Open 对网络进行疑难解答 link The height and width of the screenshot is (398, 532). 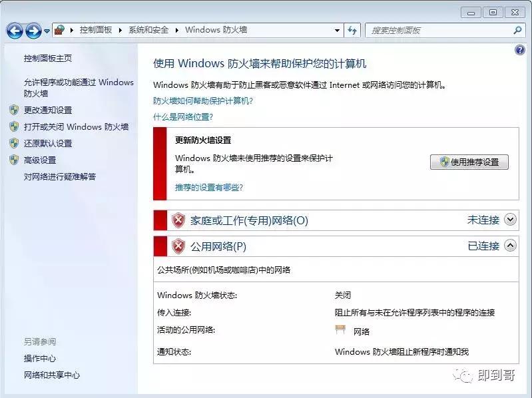pos(60,176)
